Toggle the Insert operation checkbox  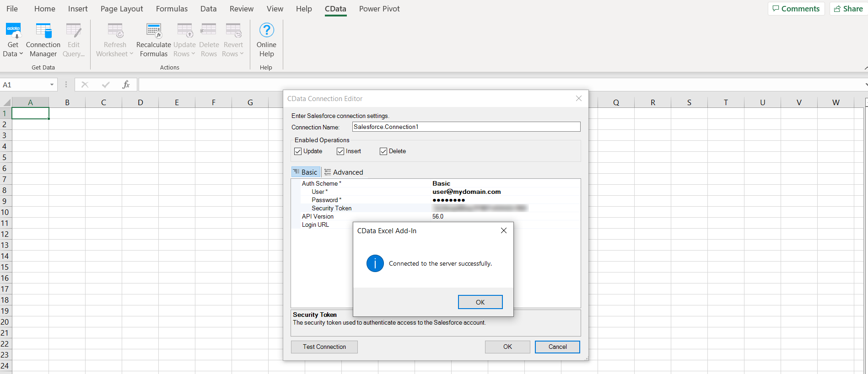point(340,151)
